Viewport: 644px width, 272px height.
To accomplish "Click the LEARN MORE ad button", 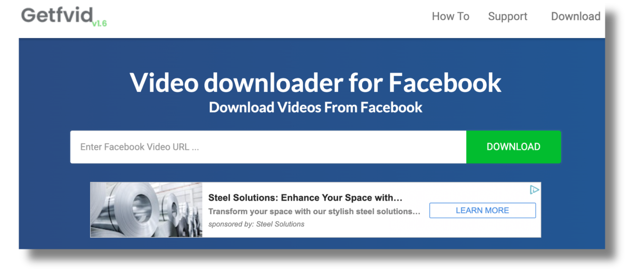I will tap(482, 210).
